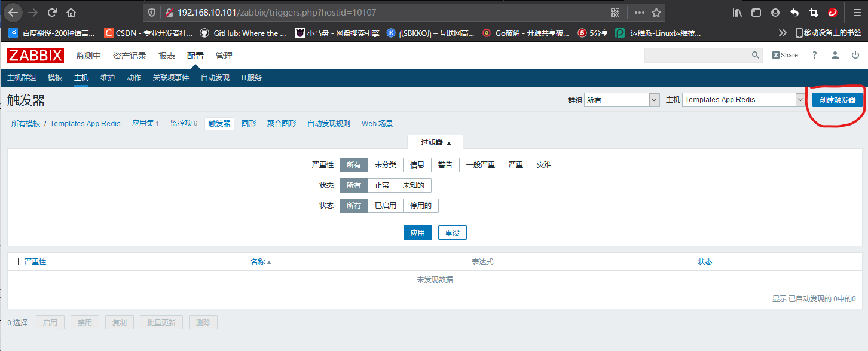Select severity 一般严重
The width and height of the screenshot is (868, 351).
point(481,165)
